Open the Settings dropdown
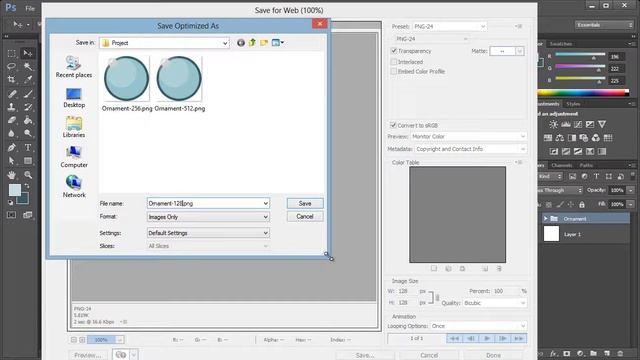Viewport: 640px width, 360px height. click(208, 233)
